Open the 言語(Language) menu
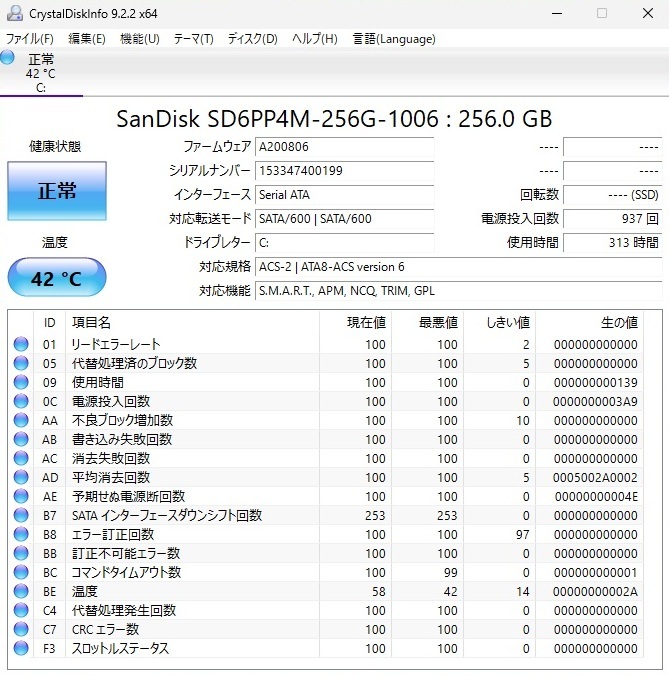Image resolution: width=669 pixels, height=676 pixels. [394, 39]
